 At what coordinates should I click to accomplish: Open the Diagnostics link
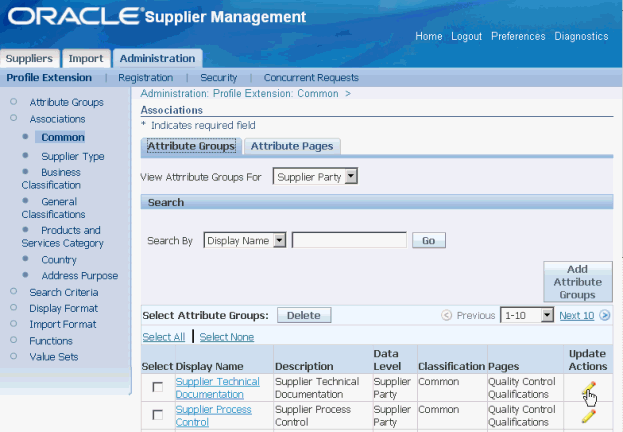click(x=581, y=36)
